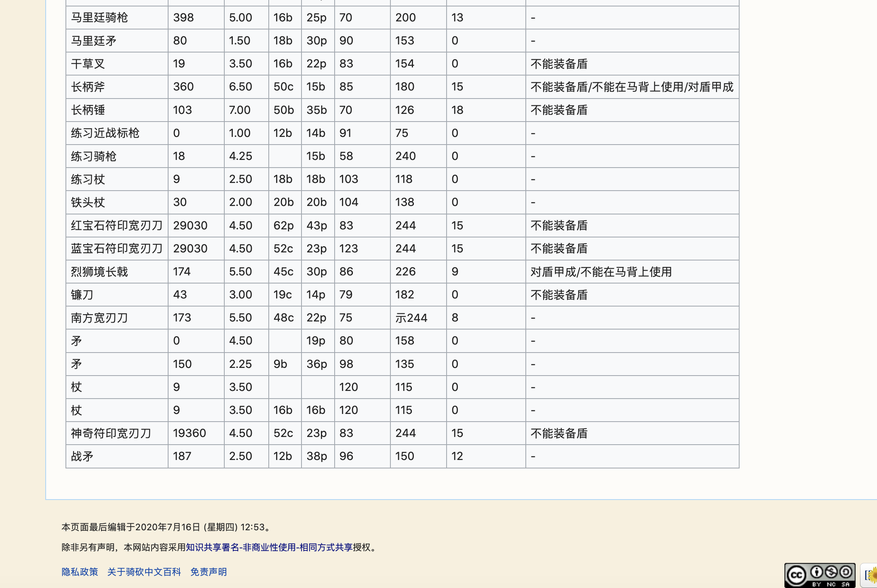Click the 红宝石符印宽刃刀 name cell
This screenshot has width=877, height=588.
(x=117, y=225)
